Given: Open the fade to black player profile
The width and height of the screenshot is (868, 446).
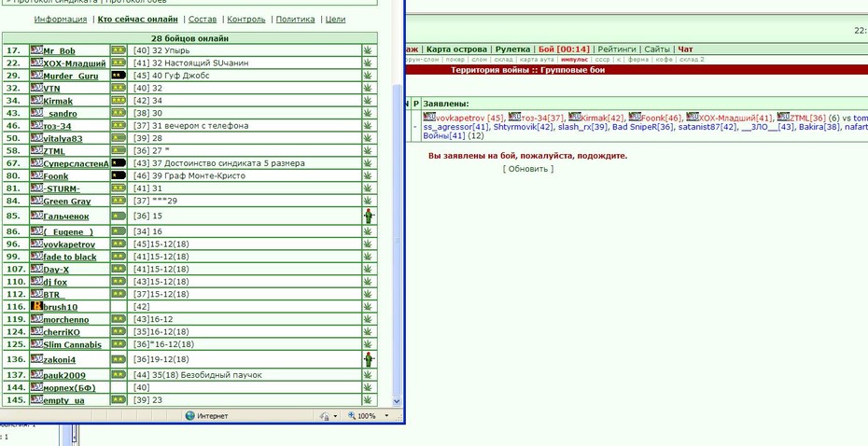Looking at the screenshot, I should (x=70, y=257).
